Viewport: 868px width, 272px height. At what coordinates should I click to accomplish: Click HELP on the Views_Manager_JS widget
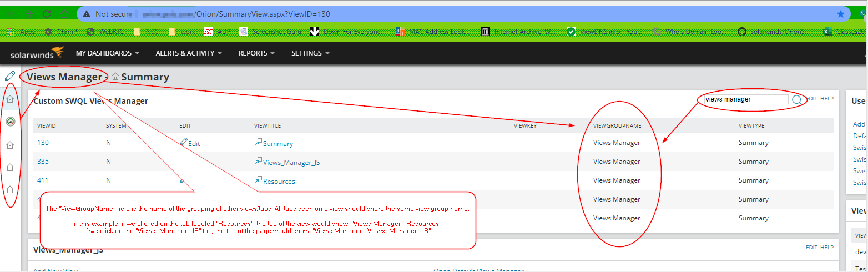827,248
